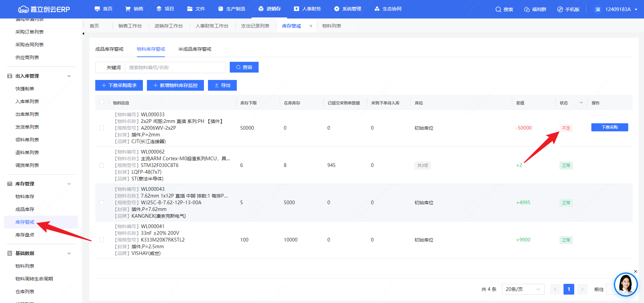This screenshot has height=303, width=644.
Task: Switch to the 销售工作台 page tab
Action: click(130, 26)
